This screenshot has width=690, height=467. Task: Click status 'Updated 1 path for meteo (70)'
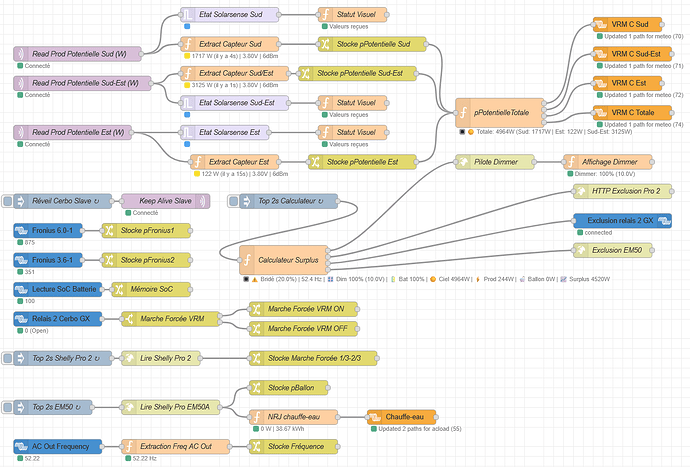[x=643, y=37]
